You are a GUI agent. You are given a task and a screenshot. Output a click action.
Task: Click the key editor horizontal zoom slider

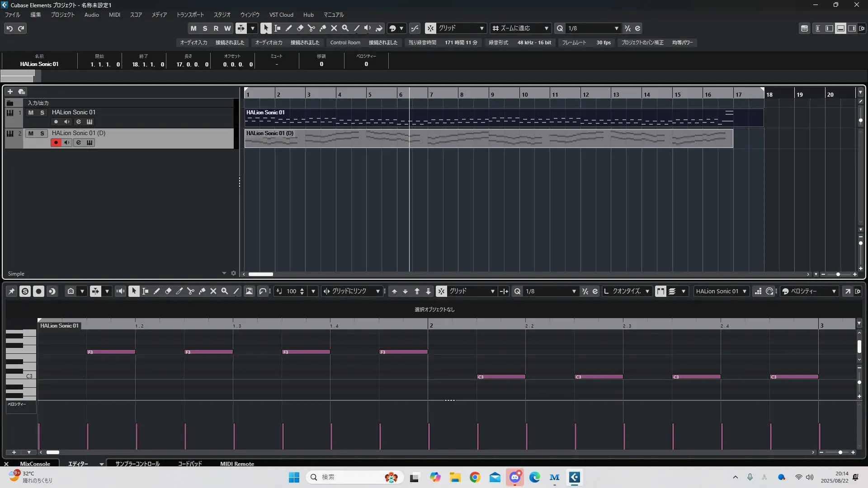(840, 452)
